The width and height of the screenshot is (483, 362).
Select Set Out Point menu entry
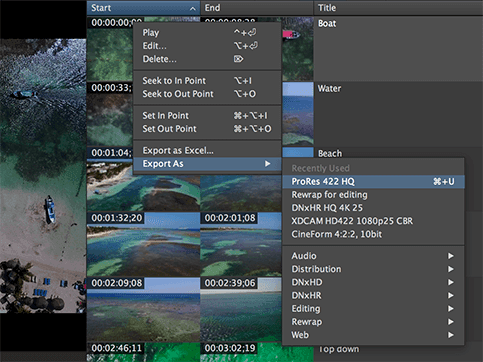click(x=207, y=129)
